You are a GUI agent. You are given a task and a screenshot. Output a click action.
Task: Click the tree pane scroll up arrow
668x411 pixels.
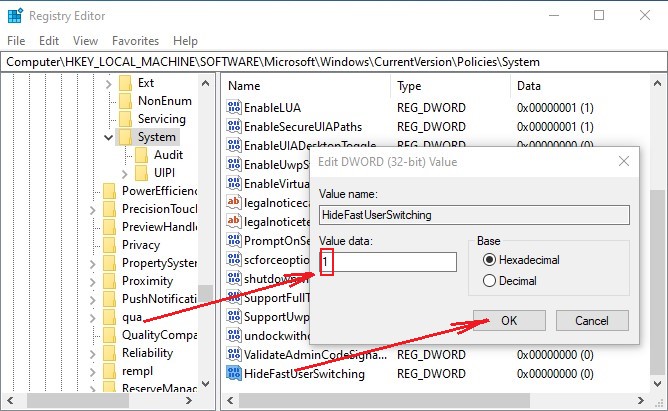point(205,83)
